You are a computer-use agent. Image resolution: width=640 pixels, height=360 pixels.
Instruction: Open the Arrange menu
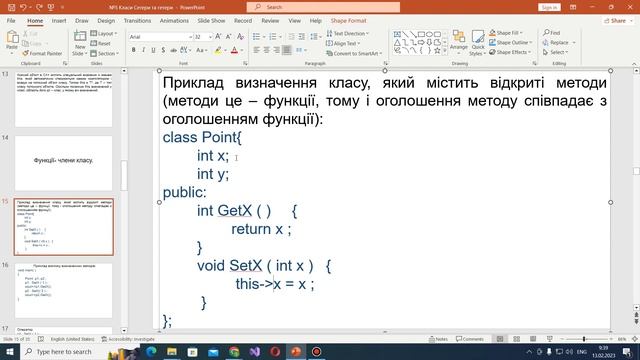click(458, 42)
